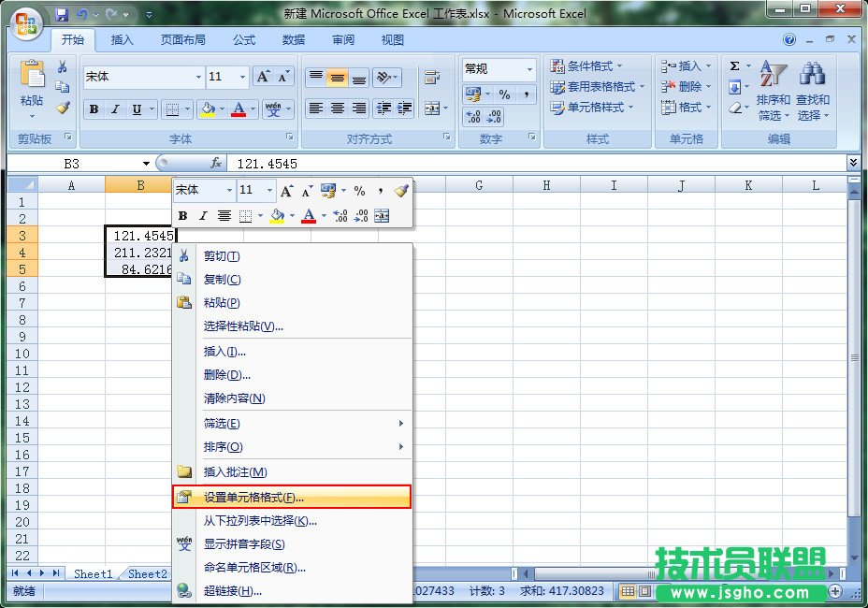Toggle italic formatting
The height and width of the screenshot is (608, 868).
(115, 109)
